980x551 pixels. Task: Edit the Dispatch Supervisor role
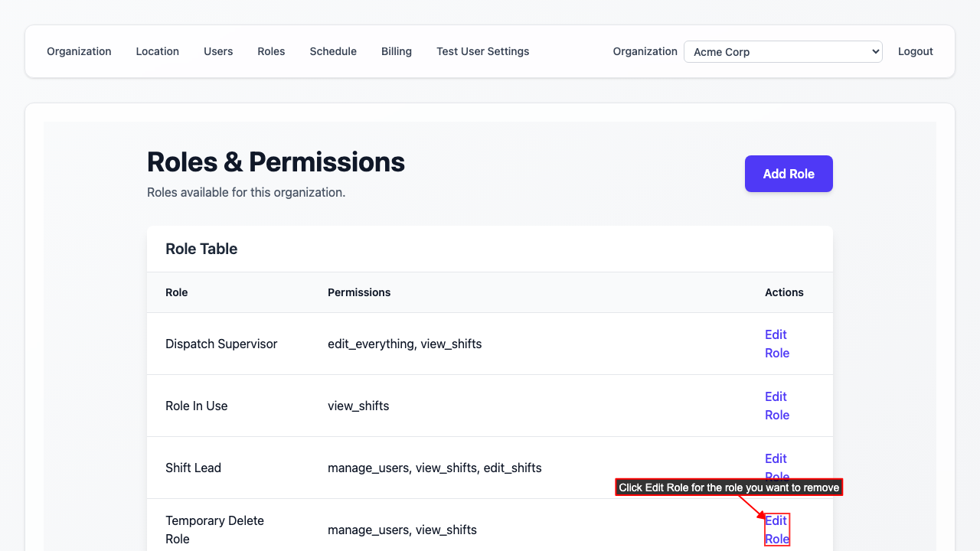(776, 344)
